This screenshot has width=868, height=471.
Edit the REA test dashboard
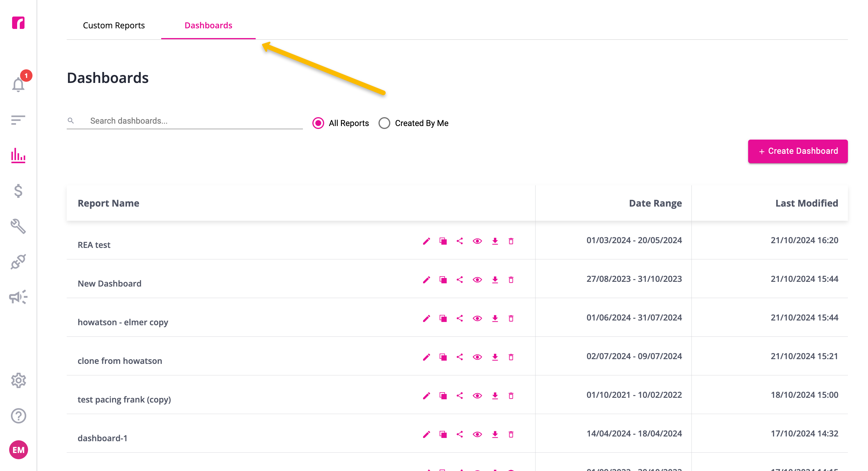pyautogui.click(x=427, y=241)
